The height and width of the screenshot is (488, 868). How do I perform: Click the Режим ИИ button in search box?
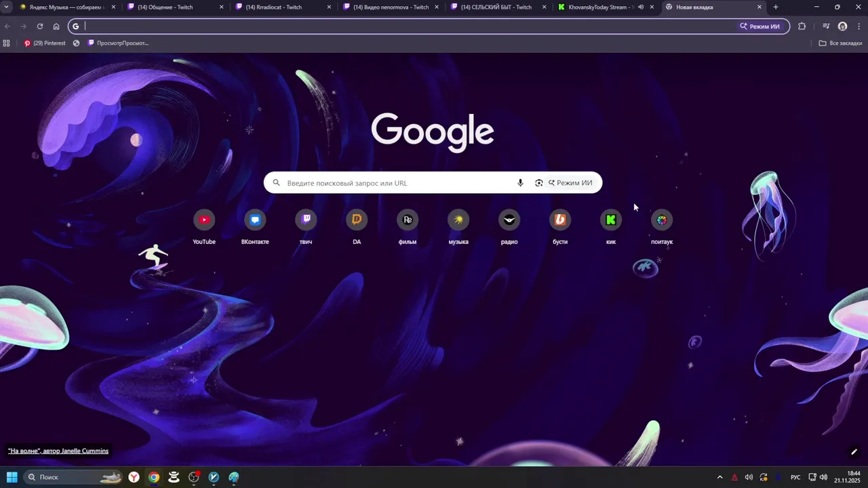[570, 183]
